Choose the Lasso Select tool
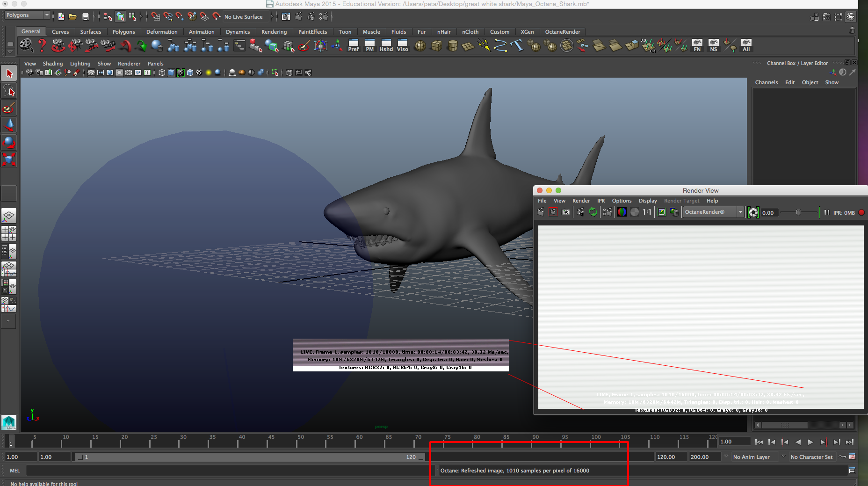The height and width of the screenshot is (486, 868). 9,90
